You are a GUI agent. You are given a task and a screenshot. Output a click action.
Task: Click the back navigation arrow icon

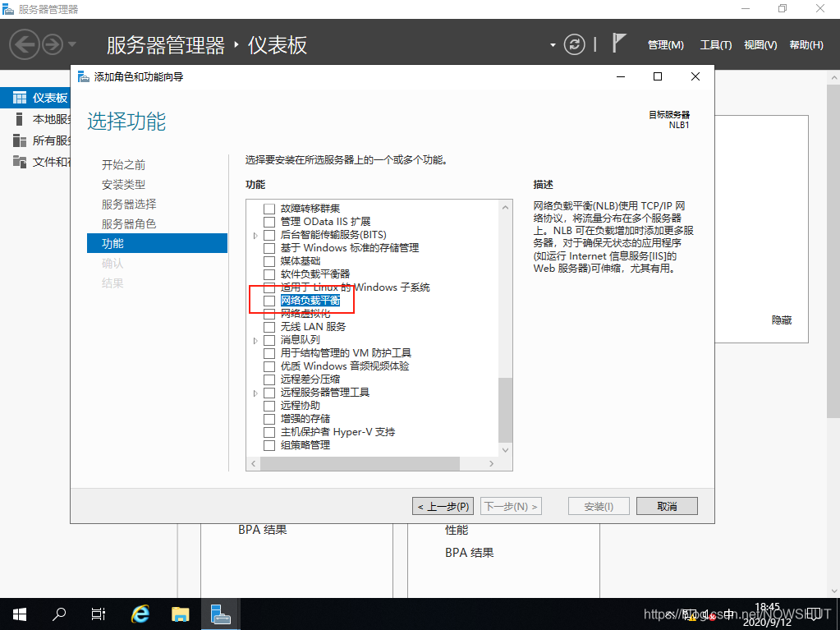(25, 44)
